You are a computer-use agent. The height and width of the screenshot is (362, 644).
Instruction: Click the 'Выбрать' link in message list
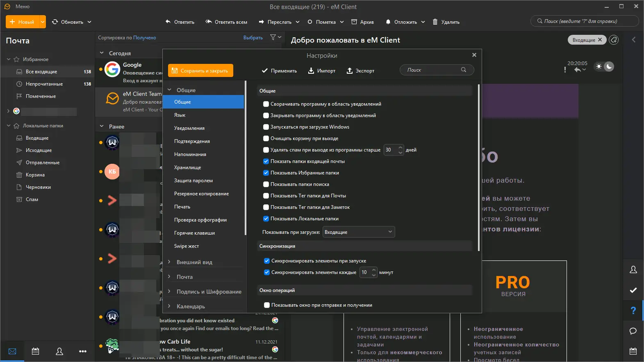pos(253,38)
